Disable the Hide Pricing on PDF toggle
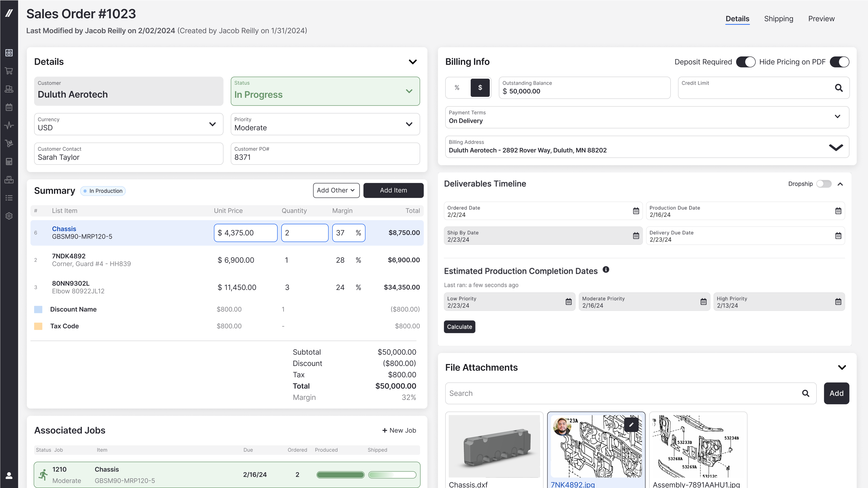 click(x=839, y=62)
